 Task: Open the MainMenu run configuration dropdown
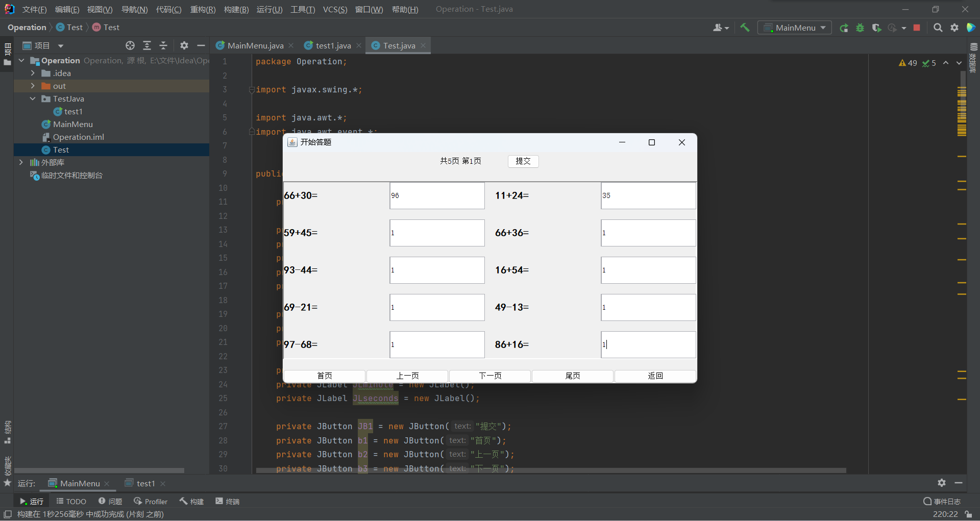coord(795,28)
